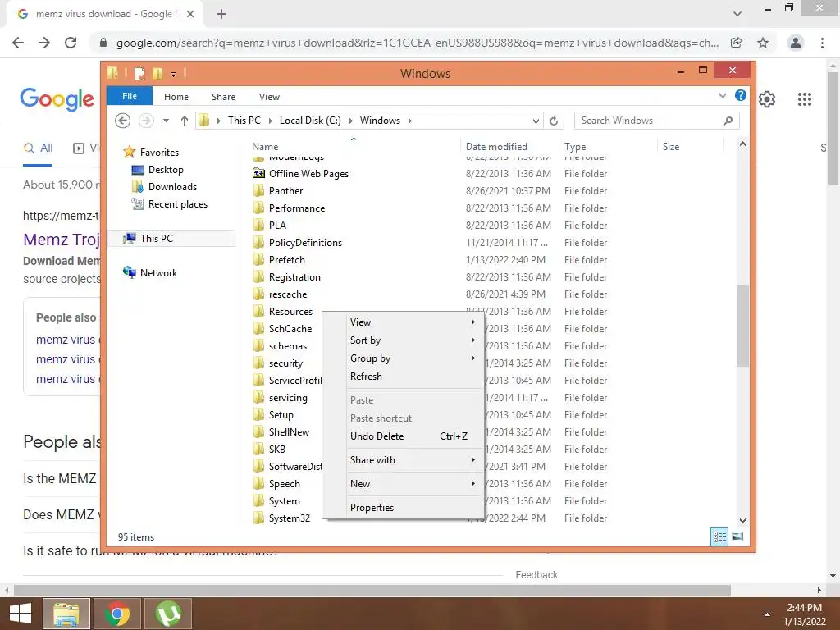Switch to large icons view in status bar

click(x=737, y=536)
